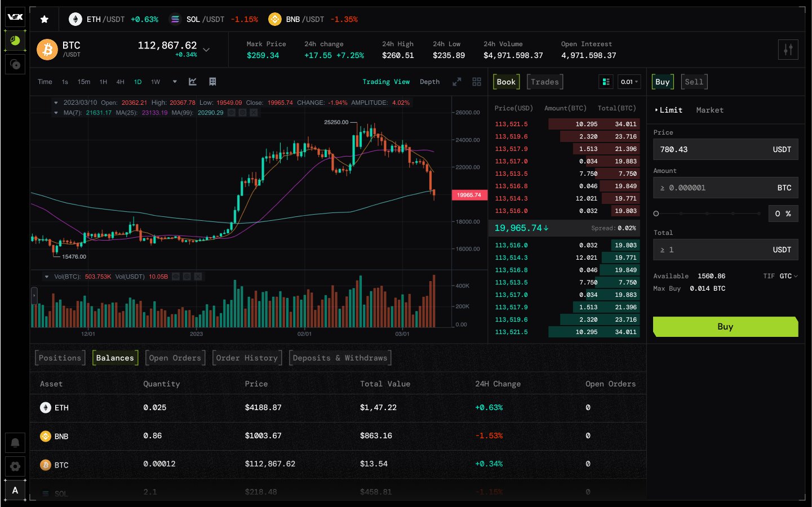Expand the BTC/USDT price chevron dropdown
The width and height of the screenshot is (812, 507).
point(206,50)
